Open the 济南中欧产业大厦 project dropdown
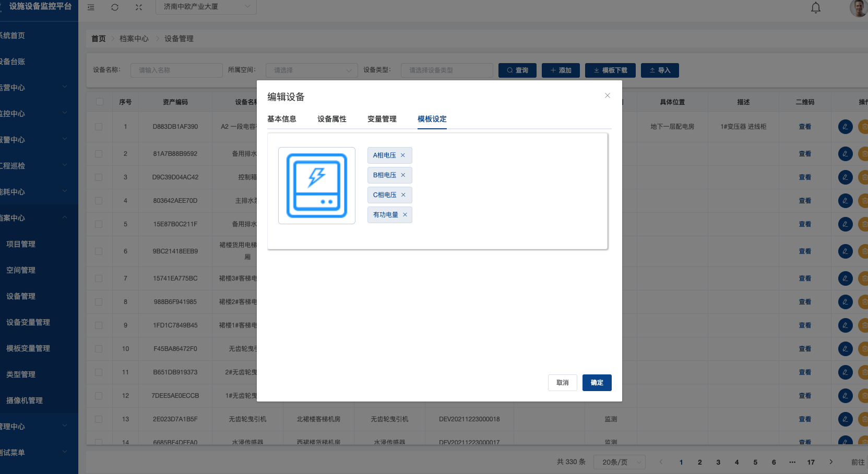 [206, 7]
